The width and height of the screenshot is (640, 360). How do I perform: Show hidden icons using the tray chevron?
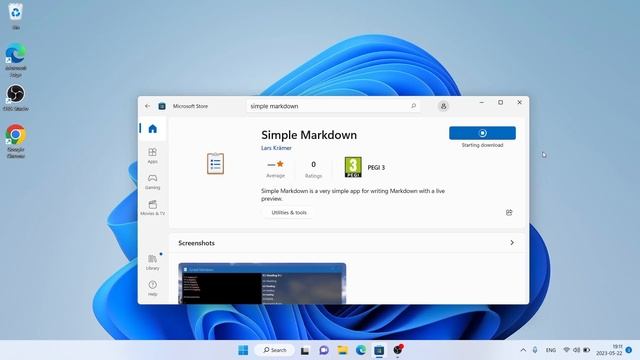[x=523, y=350]
